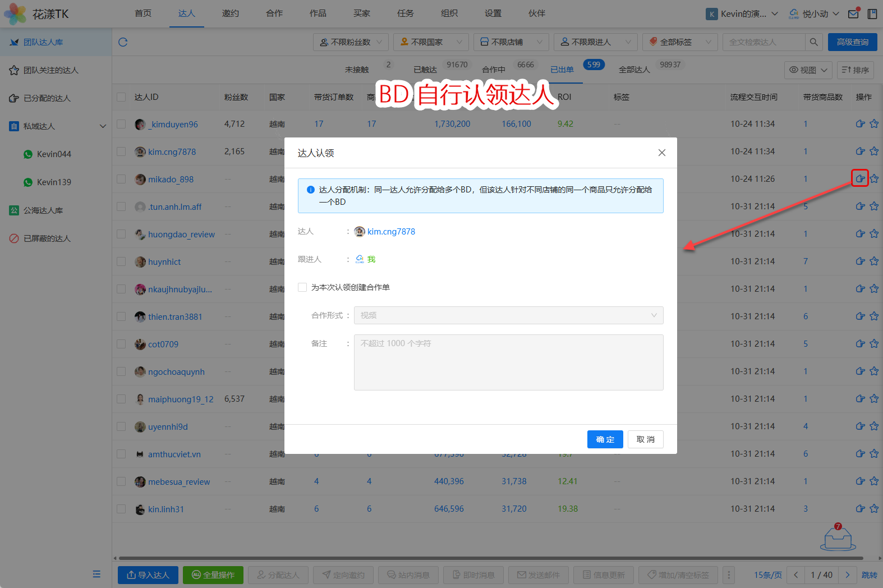Tick the select-all checkbox in table header

point(121,97)
